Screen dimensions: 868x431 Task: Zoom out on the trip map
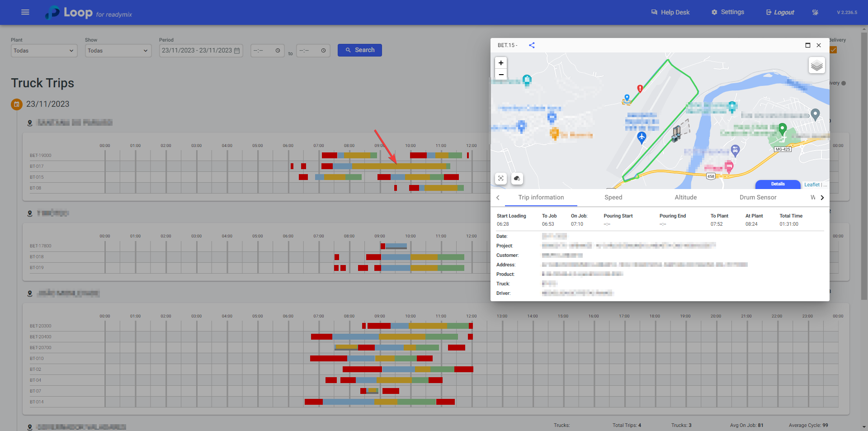pos(501,74)
